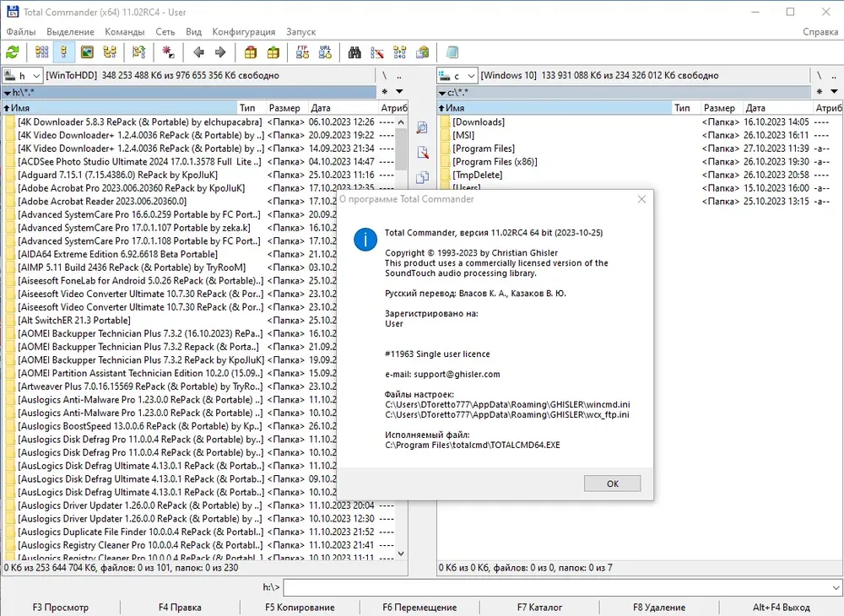Screen dimensions: 844x616
Task: Click the forward arrow navigation icon
Action: 220,52
